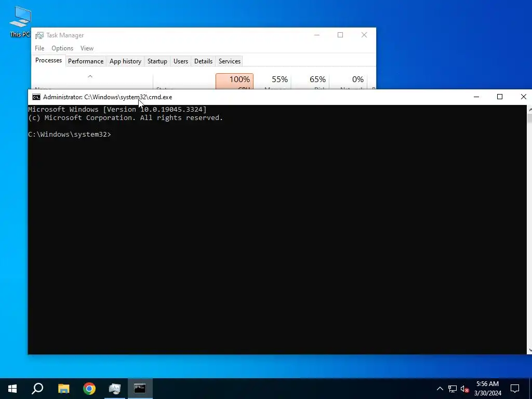532x399 pixels.
Task: Sort by the 55% Memory column header
Action: coord(272,82)
